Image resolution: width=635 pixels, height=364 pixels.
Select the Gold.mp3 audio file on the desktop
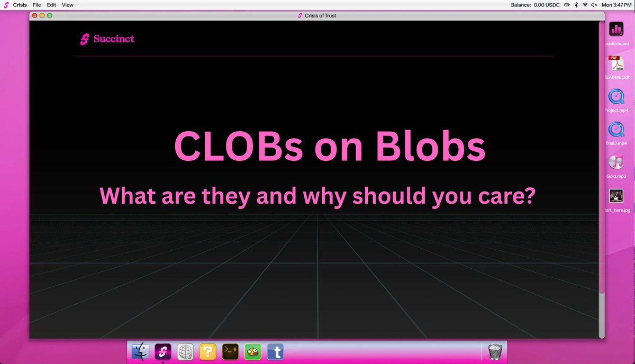(x=616, y=163)
